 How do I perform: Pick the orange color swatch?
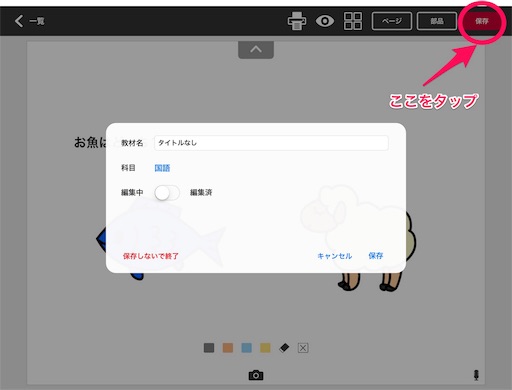click(x=228, y=348)
